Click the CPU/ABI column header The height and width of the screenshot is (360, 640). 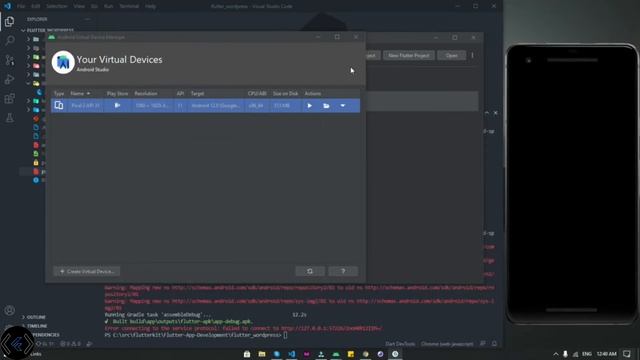(x=257, y=93)
